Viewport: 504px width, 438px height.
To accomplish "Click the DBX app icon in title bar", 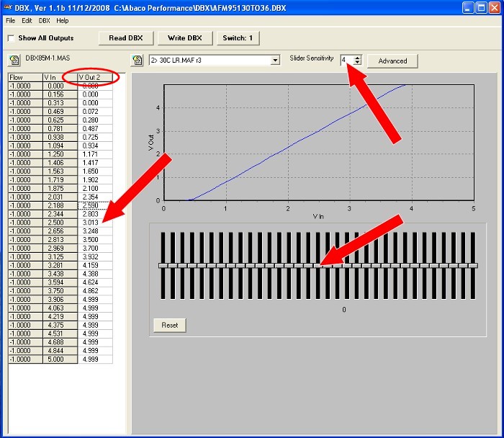I will click(7, 6).
